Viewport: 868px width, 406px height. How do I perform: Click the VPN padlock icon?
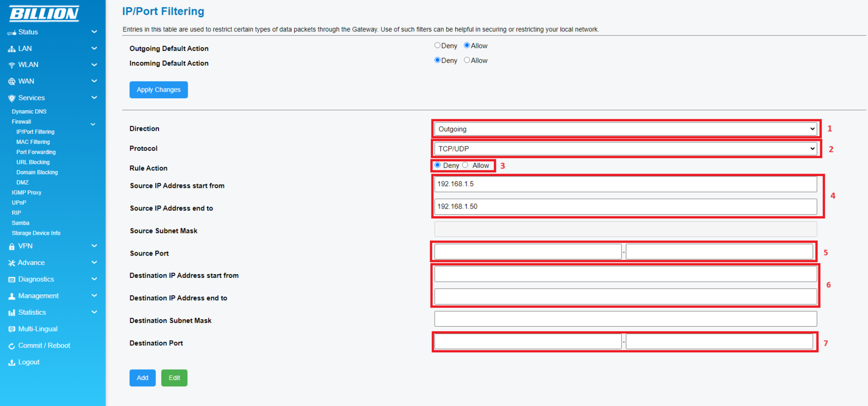tap(11, 246)
